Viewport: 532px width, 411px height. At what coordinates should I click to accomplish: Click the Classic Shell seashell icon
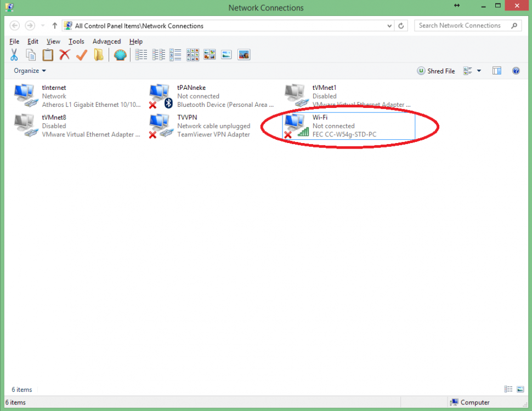click(120, 55)
